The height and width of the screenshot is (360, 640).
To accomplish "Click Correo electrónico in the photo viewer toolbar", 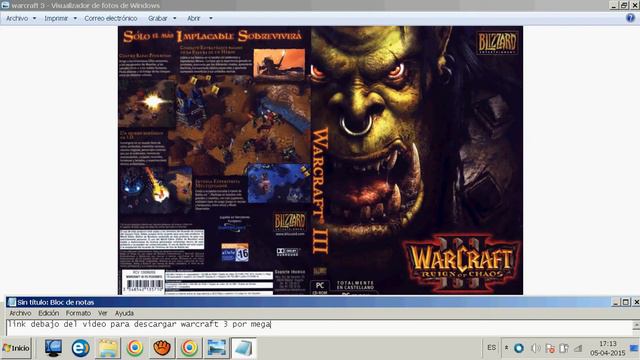I will pyautogui.click(x=111, y=18).
